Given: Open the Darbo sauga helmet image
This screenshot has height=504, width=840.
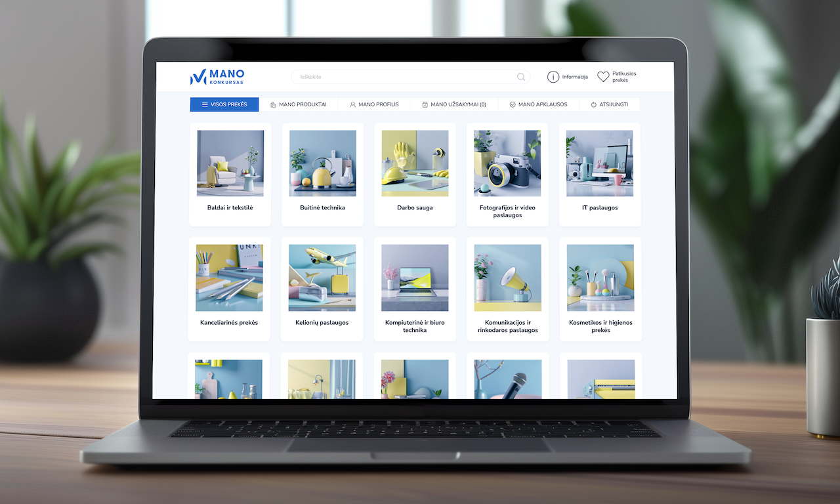Looking at the screenshot, I should point(415,163).
